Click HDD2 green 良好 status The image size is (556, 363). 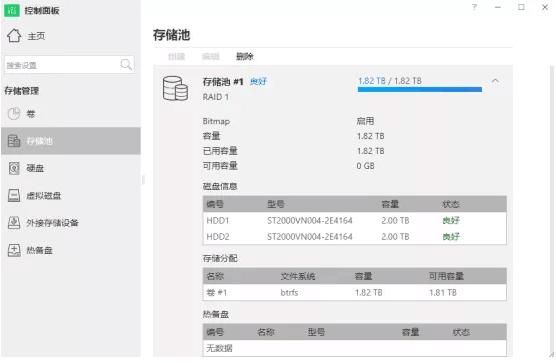[451, 236]
